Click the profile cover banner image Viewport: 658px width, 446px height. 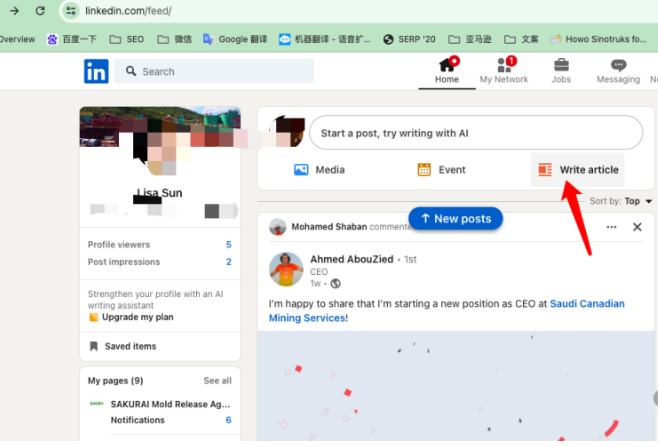(x=160, y=127)
